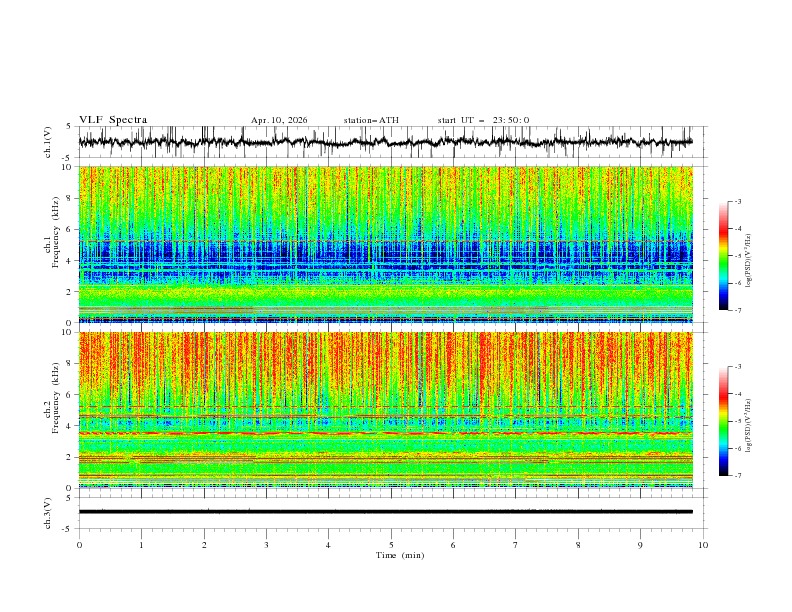This screenshot has height=612, width=792.
Task: Select the ch.2 color scale bar
Action: 723,421
